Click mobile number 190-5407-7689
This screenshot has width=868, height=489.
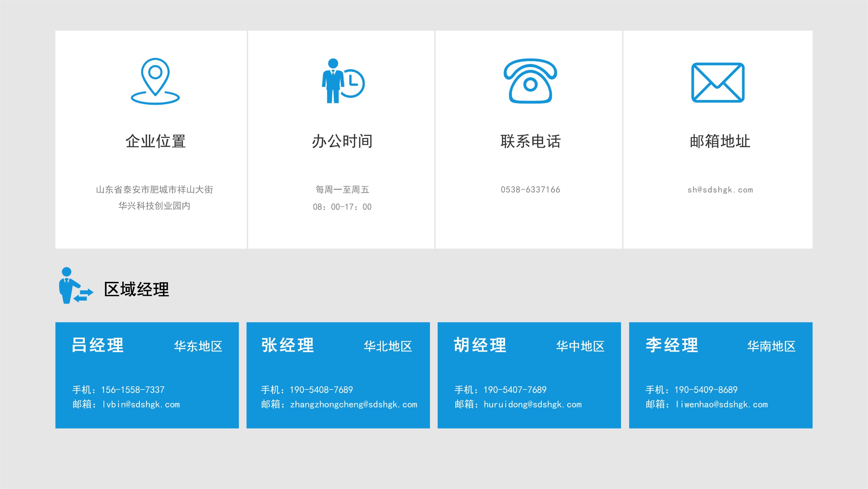(x=515, y=390)
